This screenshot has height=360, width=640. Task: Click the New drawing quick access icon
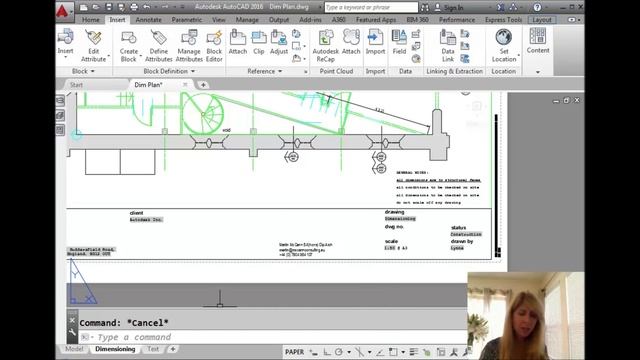[84, 7]
